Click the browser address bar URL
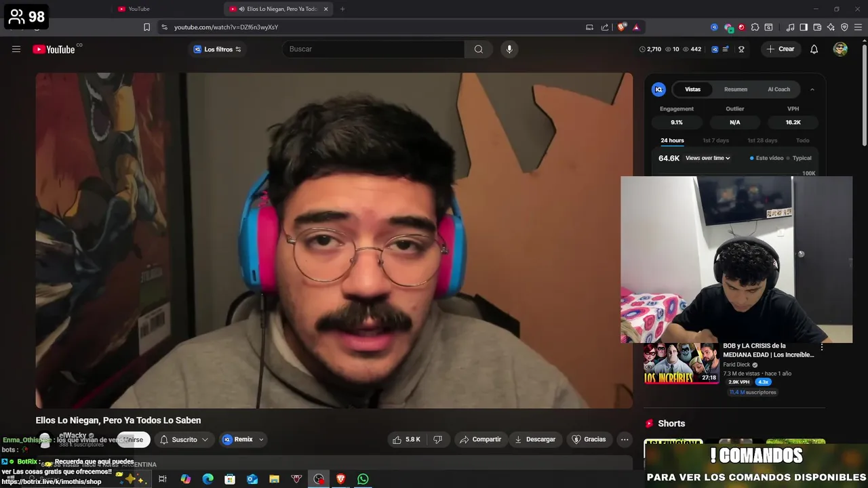Viewport: 868px width, 488px height. pyautogui.click(x=226, y=27)
